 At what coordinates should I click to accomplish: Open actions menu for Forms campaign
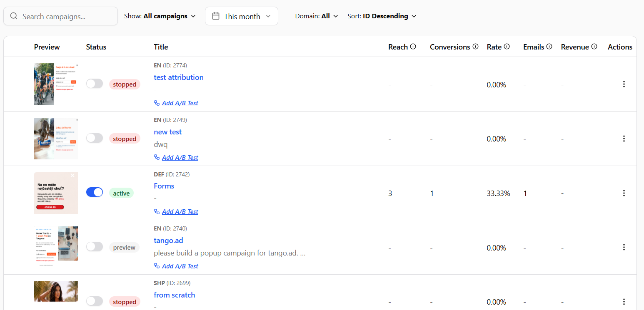pos(624,193)
